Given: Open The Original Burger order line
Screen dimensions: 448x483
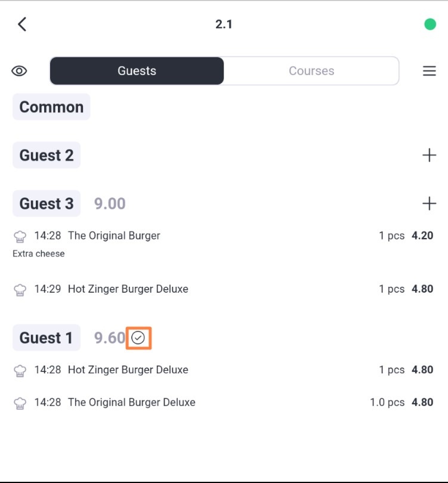Looking at the screenshot, I should [x=223, y=236].
